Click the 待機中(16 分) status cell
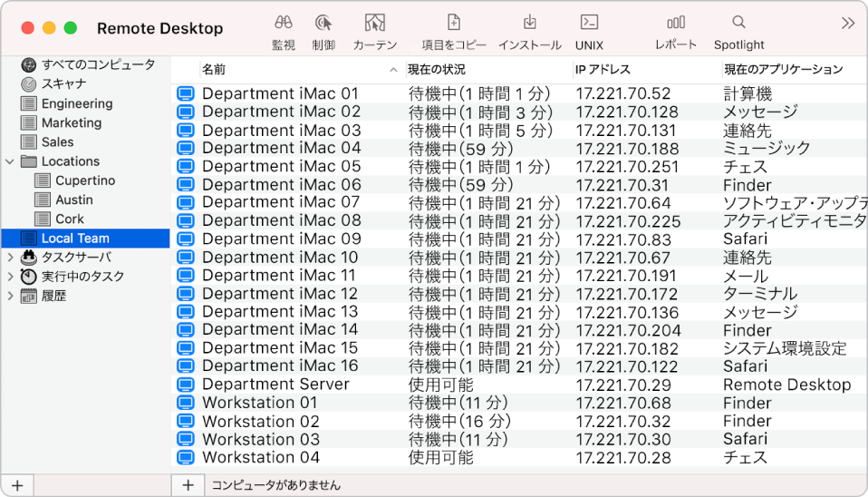Viewport: 868px width, 497px height. pyautogui.click(x=459, y=421)
